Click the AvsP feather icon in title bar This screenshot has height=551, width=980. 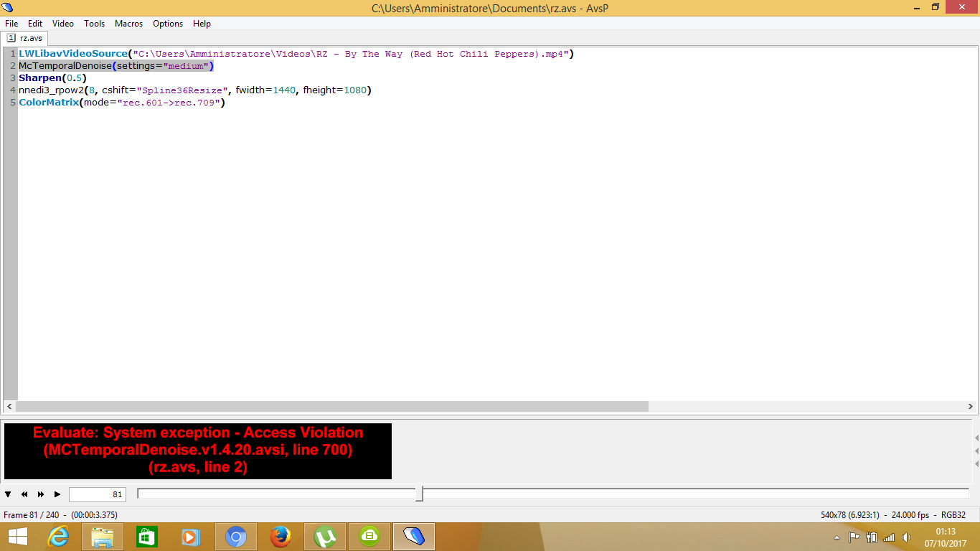point(9,8)
